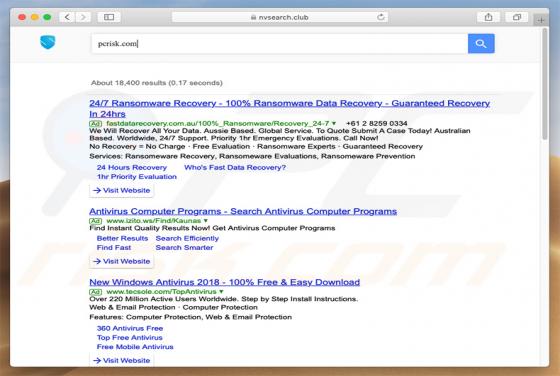Click the blue magnifier search button
560x376 pixels.
(x=481, y=44)
